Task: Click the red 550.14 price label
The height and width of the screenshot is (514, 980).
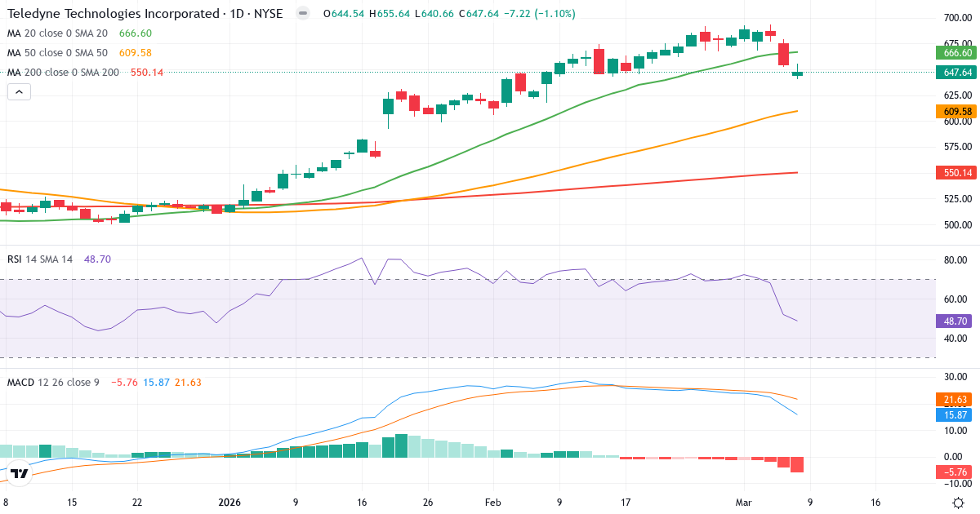Action: pos(956,172)
